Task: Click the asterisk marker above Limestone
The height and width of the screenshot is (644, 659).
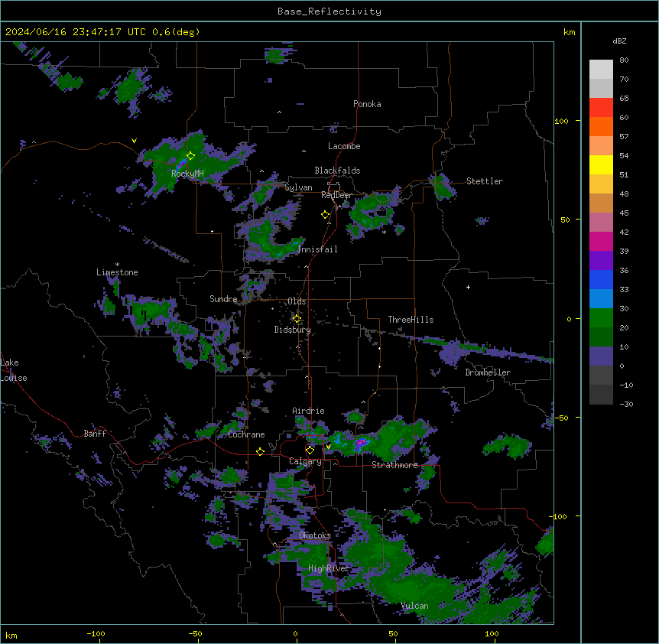Action: point(117,265)
